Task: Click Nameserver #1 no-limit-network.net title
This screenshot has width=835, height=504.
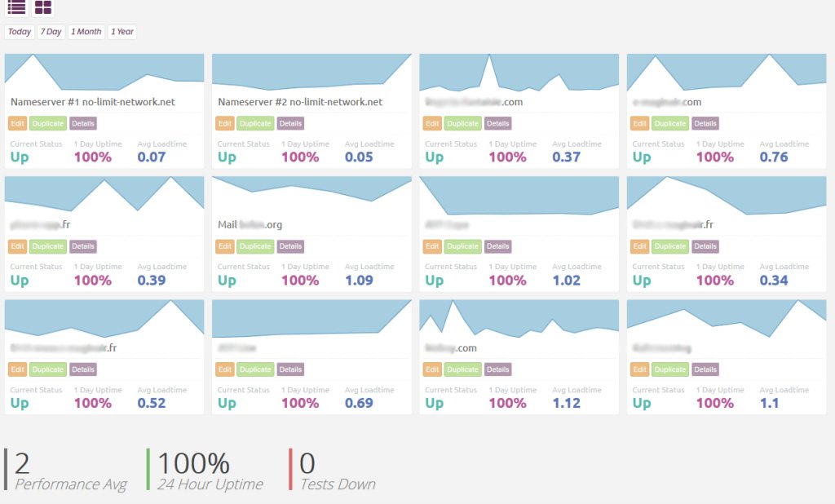Action: click(x=93, y=102)
